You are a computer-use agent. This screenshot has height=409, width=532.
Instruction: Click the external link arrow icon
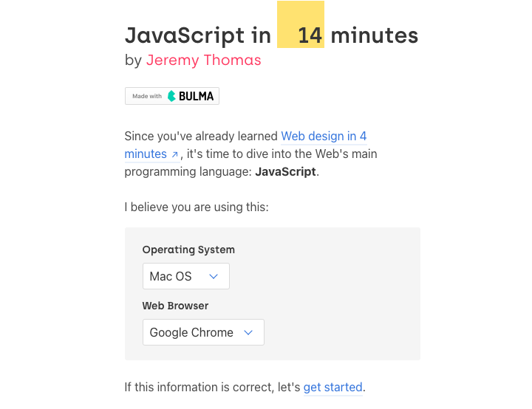coord(175,155)
